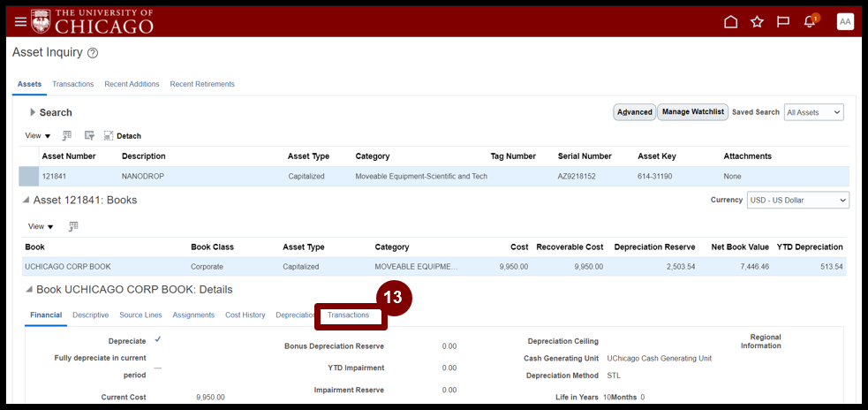
Task: Click the Tag Number column header
Action: (513, 156)
